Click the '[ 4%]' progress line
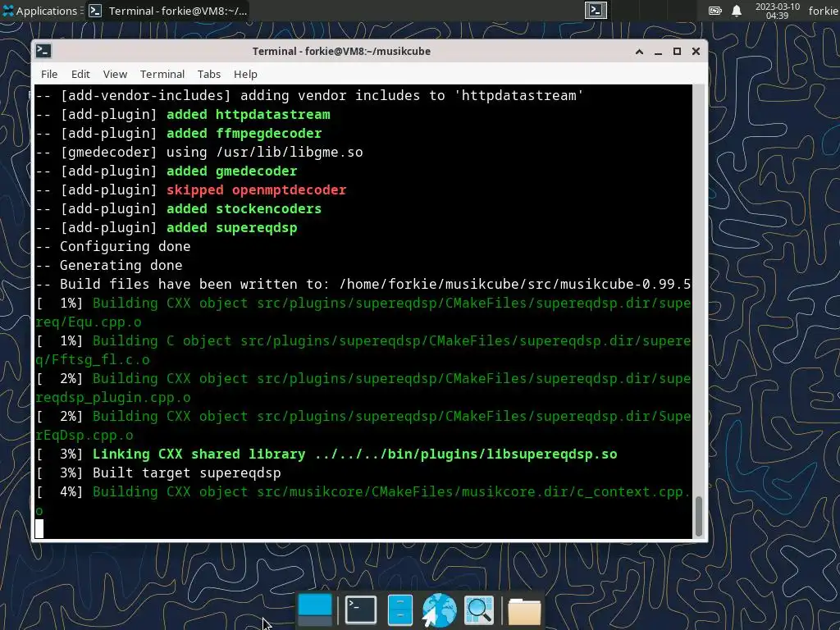Screen dimensions: 840x630 [x=363, y=492]
